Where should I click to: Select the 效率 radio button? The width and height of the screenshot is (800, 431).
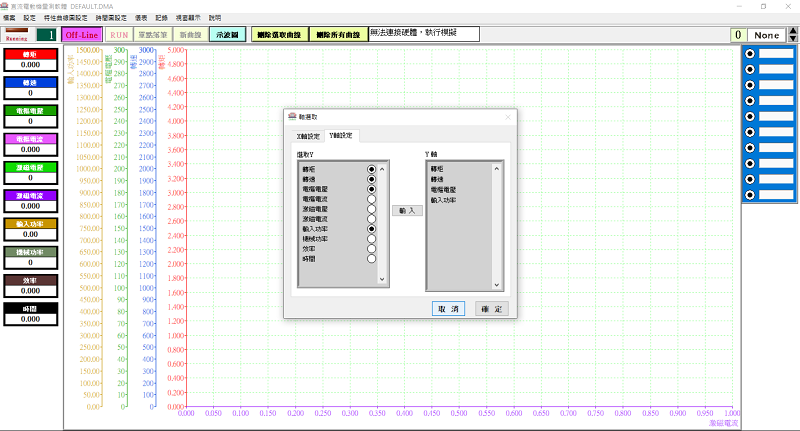(371, 248)
